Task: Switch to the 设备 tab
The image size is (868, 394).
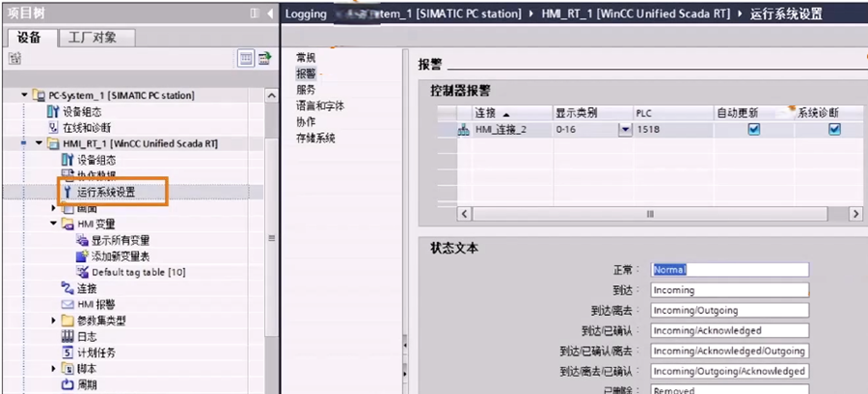Action: point(29,38)
